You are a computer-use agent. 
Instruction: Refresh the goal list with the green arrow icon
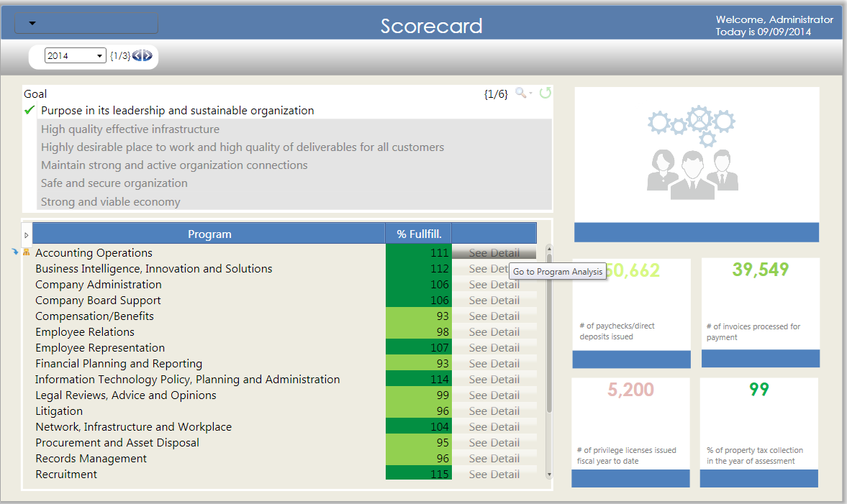click(x=545, y=93)
